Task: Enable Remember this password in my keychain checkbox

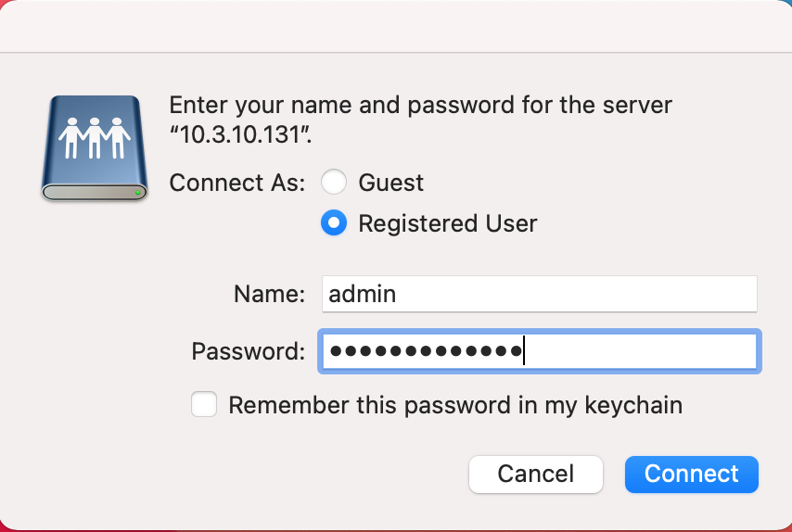Action: tap(204, 404)
